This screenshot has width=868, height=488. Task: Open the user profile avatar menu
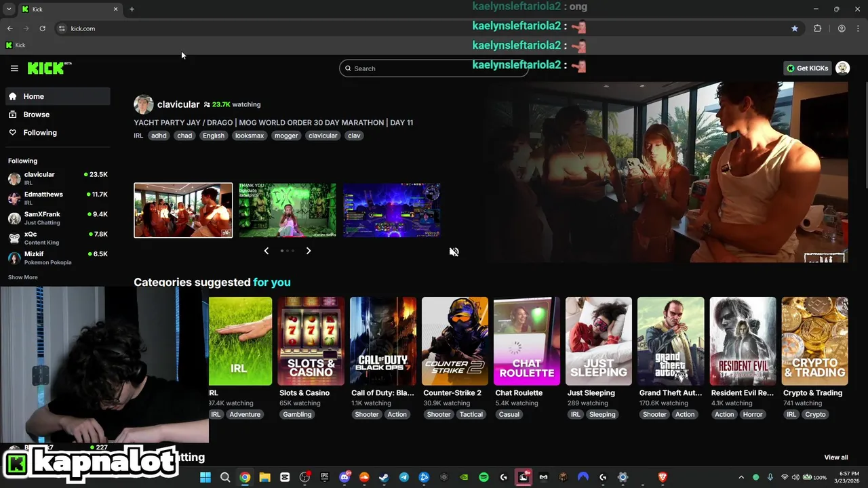842,68
